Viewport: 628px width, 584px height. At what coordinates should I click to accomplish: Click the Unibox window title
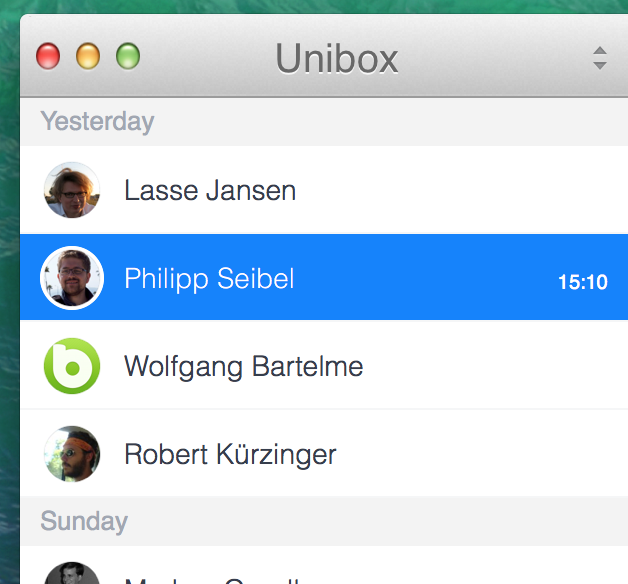tap(337, 59)
